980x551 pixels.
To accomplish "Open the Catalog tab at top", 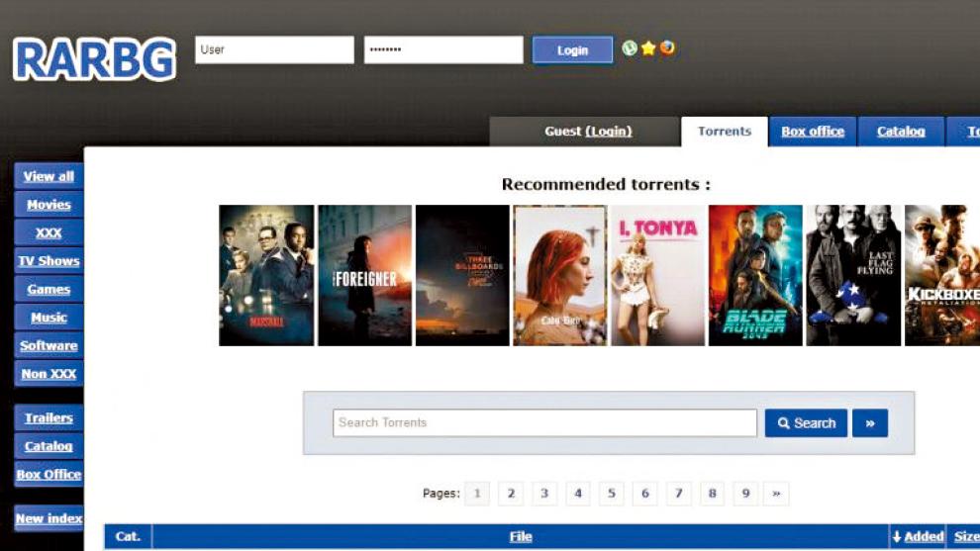I will (x=901, y=132).
